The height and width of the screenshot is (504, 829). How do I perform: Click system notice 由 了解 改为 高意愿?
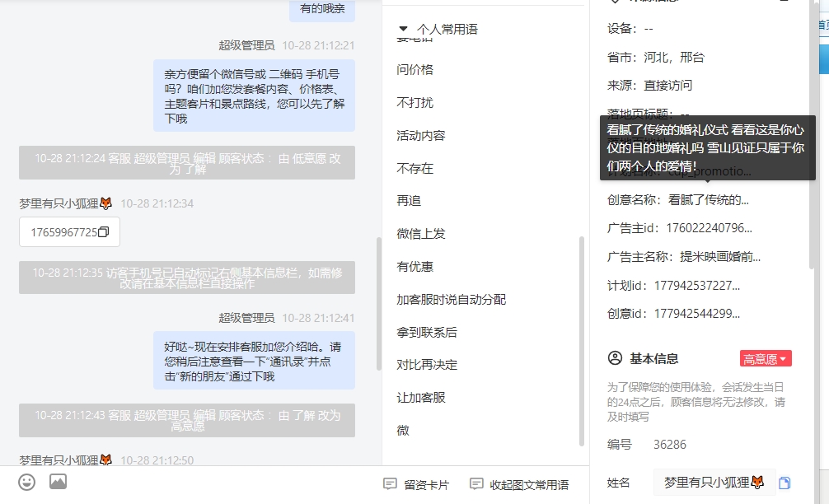click(x=187, y=421)
